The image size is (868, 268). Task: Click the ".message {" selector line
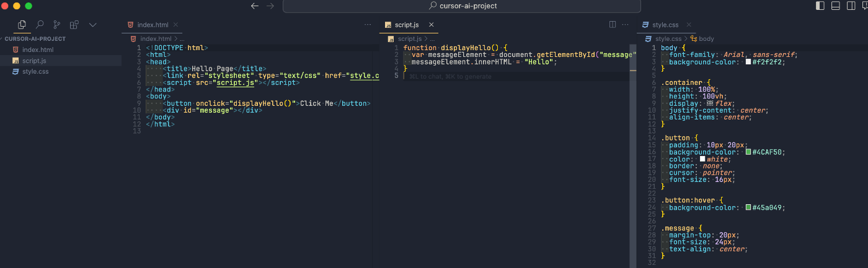click(x=681, y=228)
